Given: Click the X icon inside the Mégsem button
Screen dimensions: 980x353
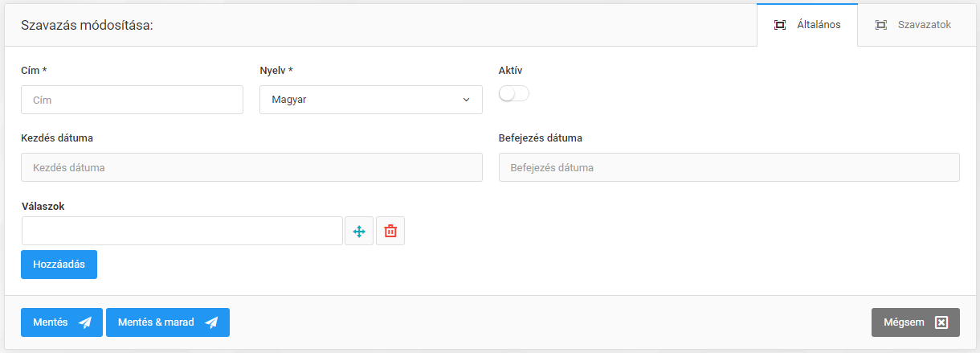Looking at the screenshot, I should pyautogui.click(x=941, y=322).
